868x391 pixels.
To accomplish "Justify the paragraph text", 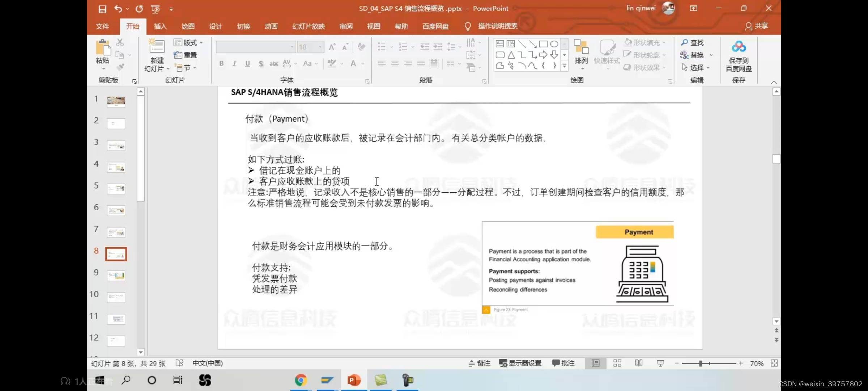I will 421,64.
